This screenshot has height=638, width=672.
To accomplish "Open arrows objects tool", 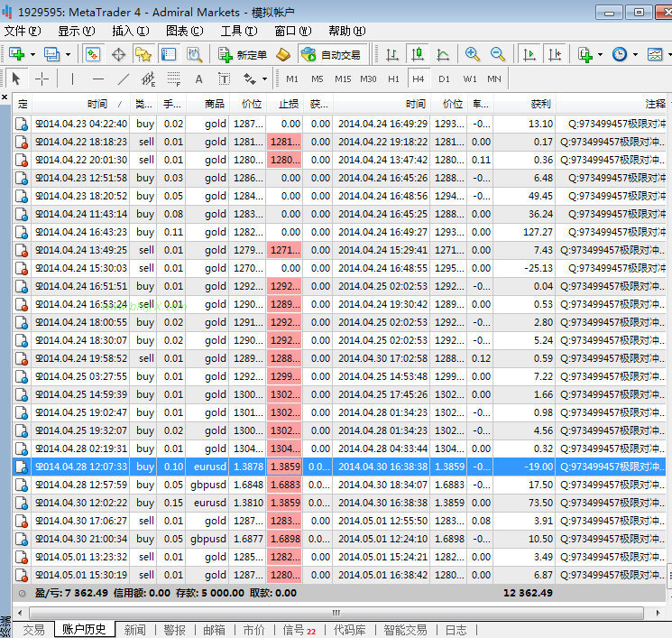I will point(250,79).
